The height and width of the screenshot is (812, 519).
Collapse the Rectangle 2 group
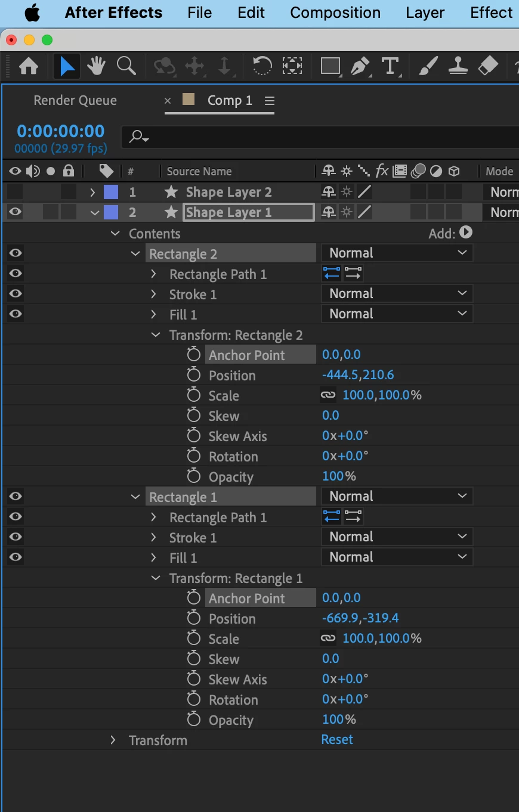click(135, 254)
